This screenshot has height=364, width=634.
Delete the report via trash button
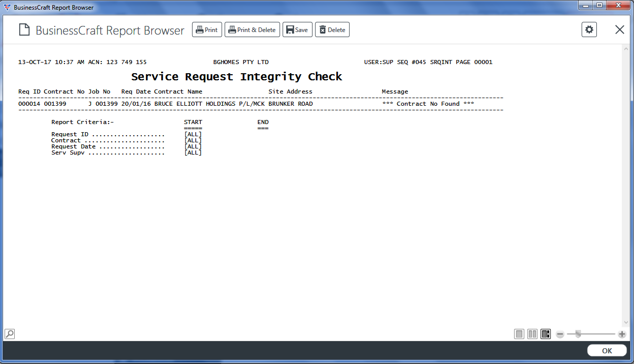click(333, 29)
